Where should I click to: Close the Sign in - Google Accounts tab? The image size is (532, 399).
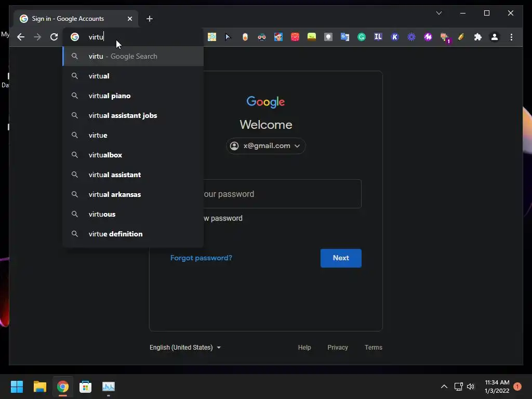click(129, 19)
